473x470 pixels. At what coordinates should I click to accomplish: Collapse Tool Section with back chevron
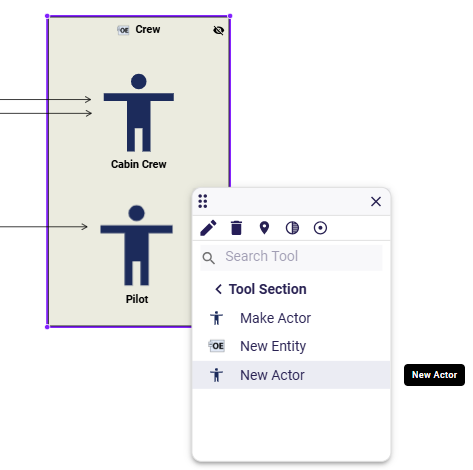219,289
